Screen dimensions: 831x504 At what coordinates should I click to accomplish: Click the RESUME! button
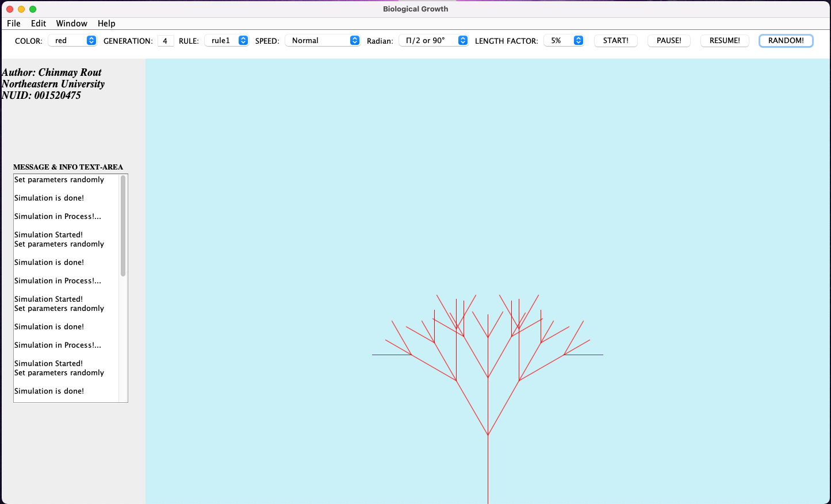[724, 40]
